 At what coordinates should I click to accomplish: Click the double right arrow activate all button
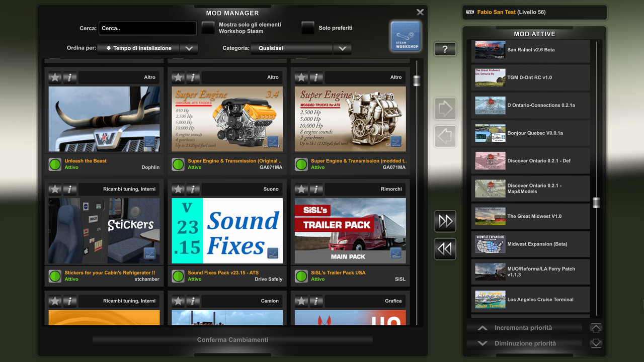445,221
